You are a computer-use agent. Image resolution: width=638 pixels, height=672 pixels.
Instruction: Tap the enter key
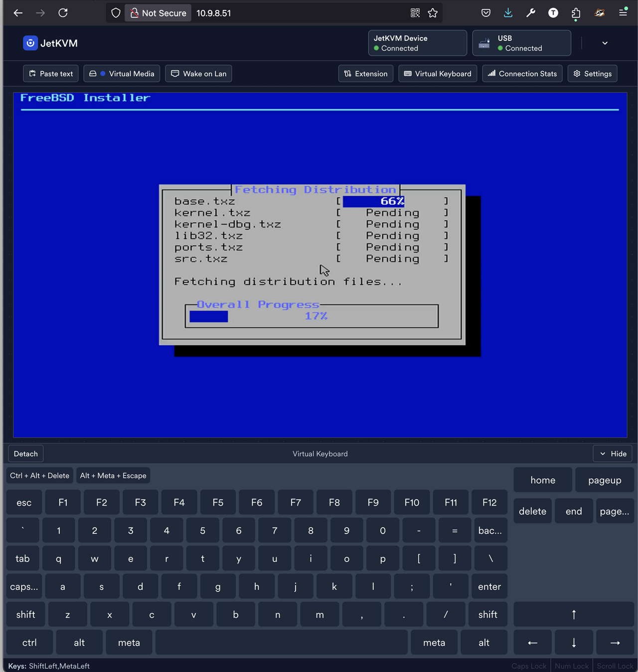pos(489,587)
